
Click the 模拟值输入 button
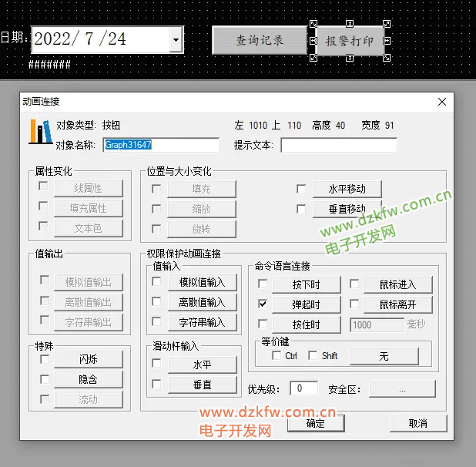202,283
